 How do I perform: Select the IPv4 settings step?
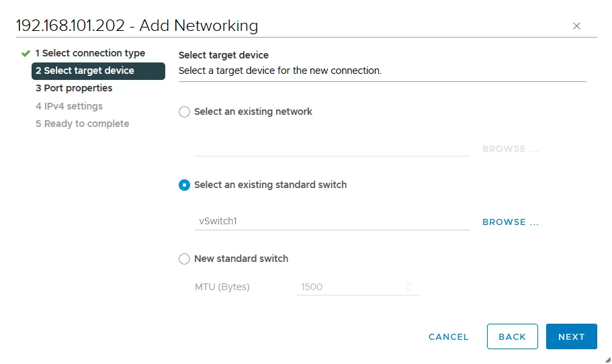[69, 106]
